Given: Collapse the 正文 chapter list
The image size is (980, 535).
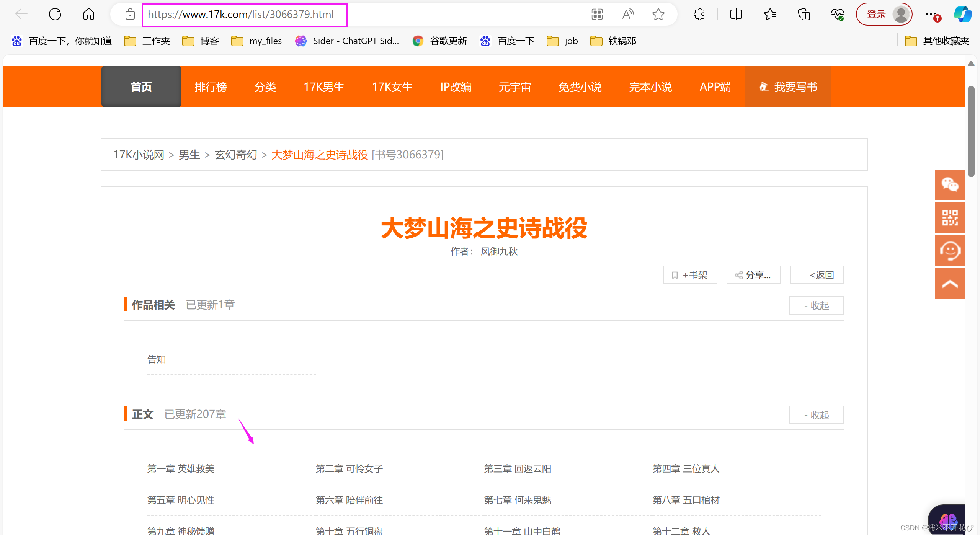Looking at the screenshot, I should click(816, 415).
